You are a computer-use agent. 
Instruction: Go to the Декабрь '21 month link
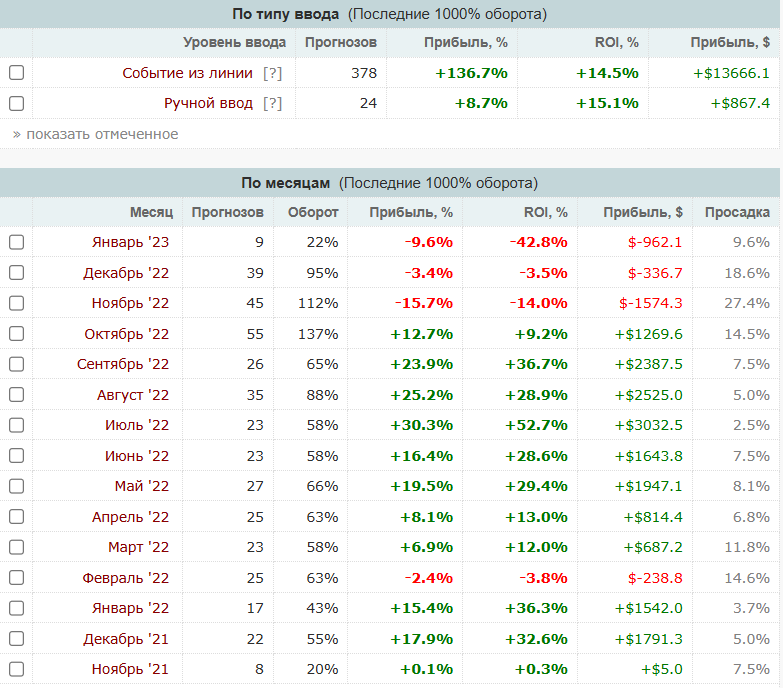point(128,639)
